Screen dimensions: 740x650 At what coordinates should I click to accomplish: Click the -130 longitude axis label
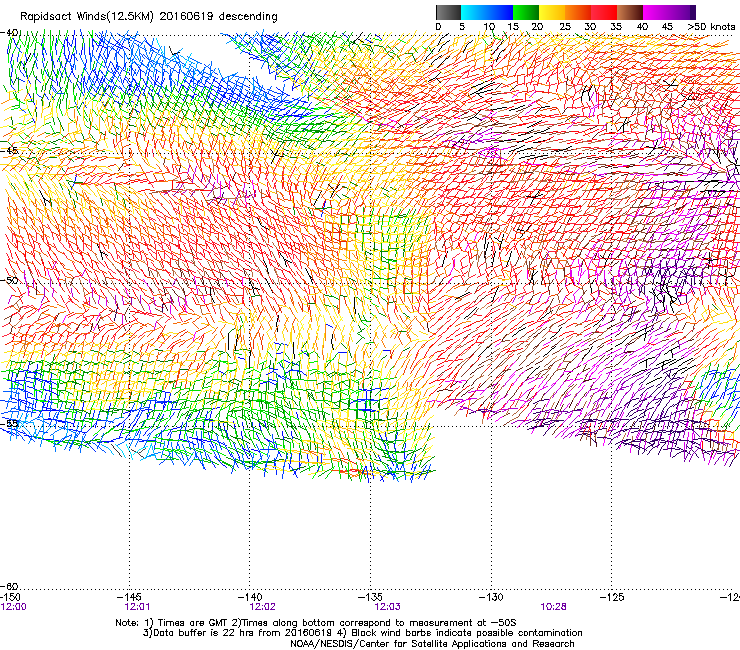(x=491, y=597)
